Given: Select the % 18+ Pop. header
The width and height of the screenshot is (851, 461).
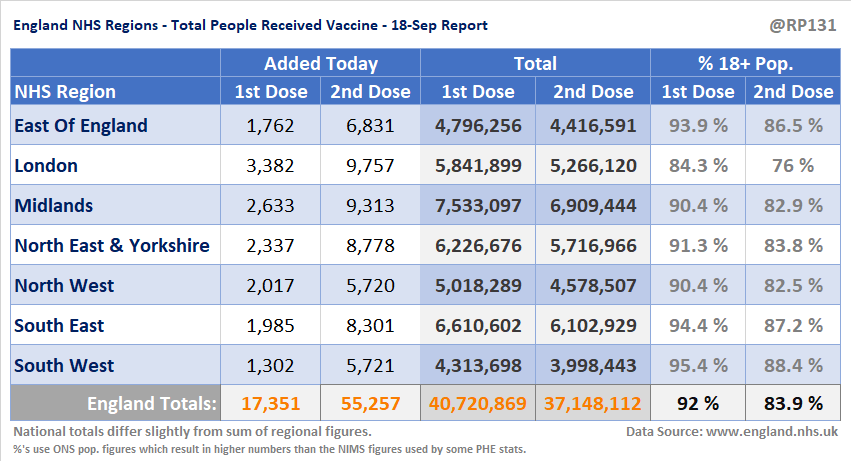Looking at the screenshot, I should 745,64.
